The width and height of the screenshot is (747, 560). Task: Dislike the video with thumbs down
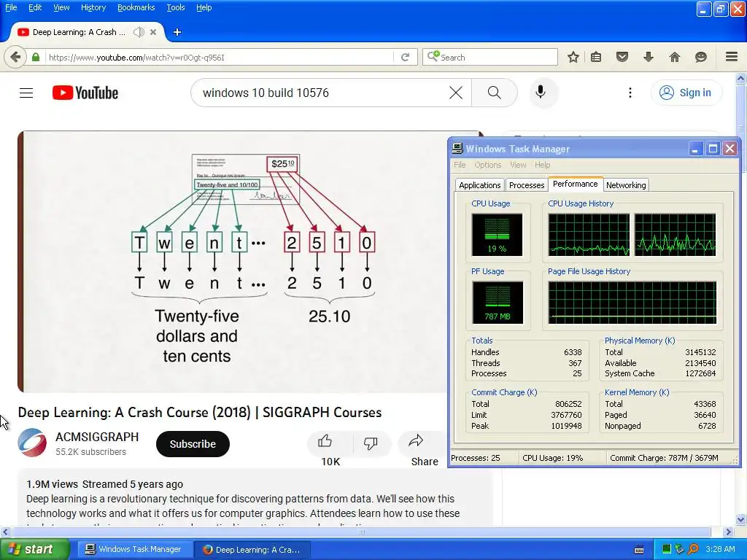pyautogui.click(x=371, y=443)
